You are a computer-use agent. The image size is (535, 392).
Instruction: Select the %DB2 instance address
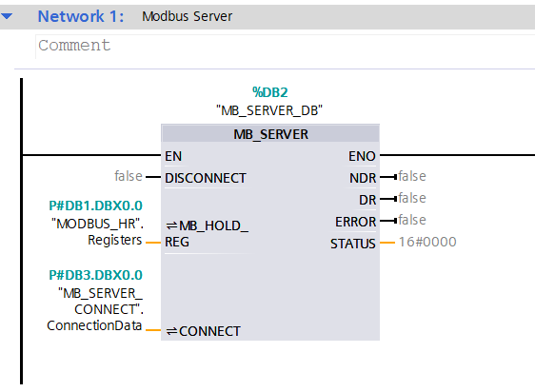point(270,92)
